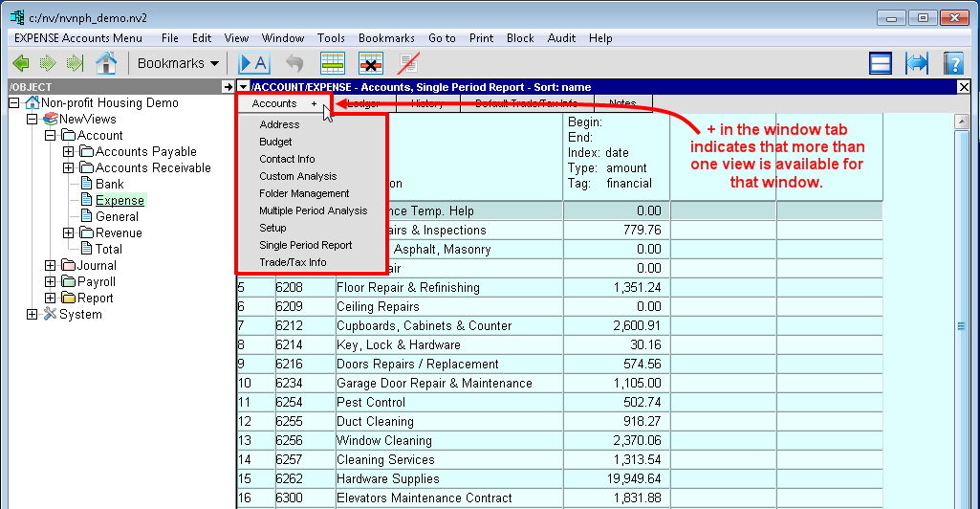Expand the Accounts Payable folder
This screenshot has height=509, width=980.
coord(68,152)
